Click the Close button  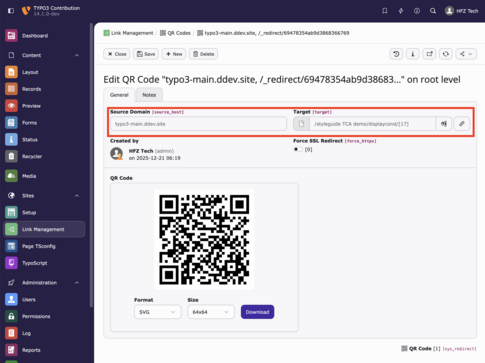coord(117,54)
